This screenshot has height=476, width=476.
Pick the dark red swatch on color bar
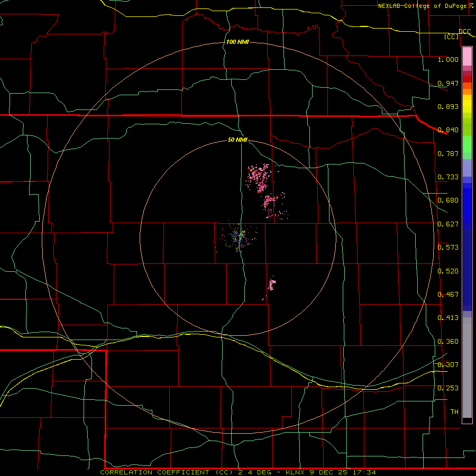[x=467, y=79]
